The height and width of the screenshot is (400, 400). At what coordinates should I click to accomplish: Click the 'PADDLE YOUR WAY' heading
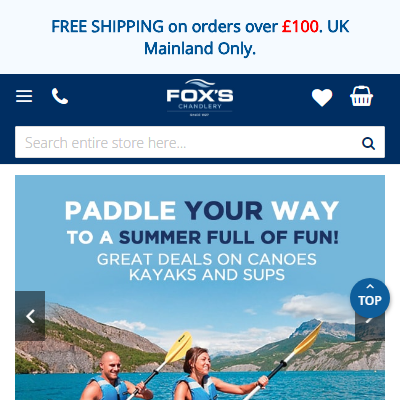202,211
